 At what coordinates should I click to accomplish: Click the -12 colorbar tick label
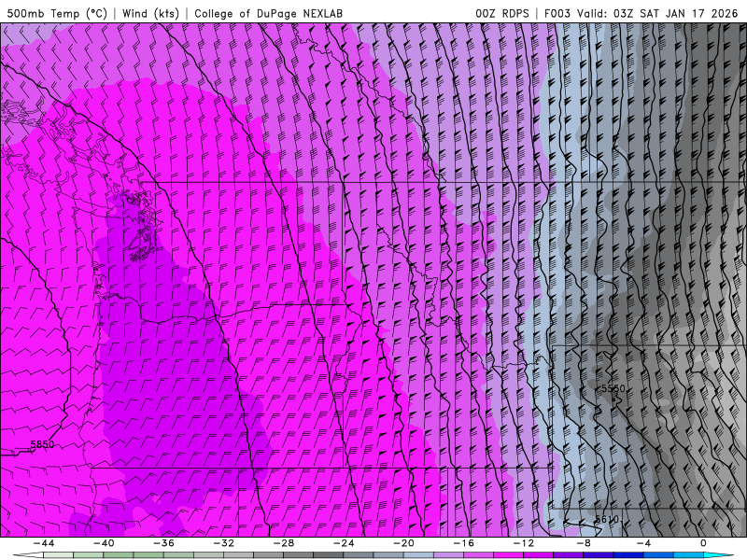[x=524, y=543]
